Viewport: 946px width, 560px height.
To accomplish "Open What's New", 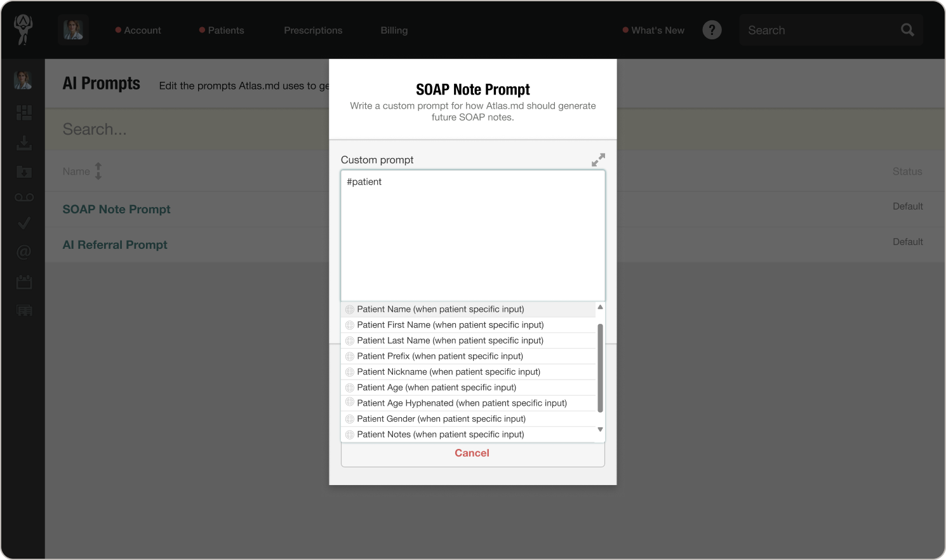I will [x=653, y=30].
